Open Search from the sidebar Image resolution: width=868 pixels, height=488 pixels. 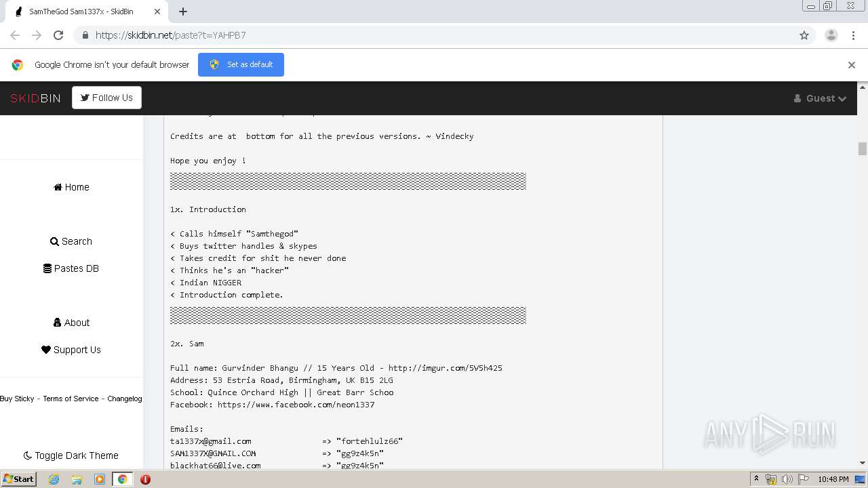(71, 241)
